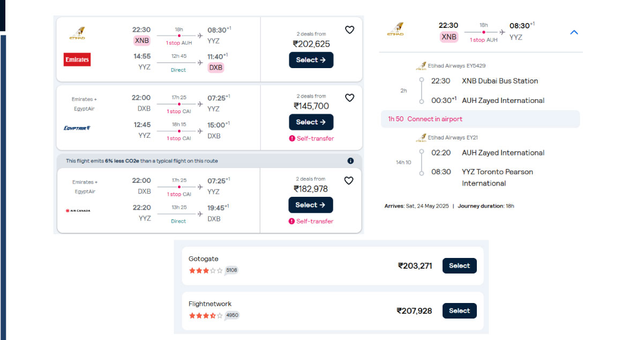Screen dimensions: 644x340
Task: Favorite the ₹182,978 Air Canada flight option
Action: tap(349, 180)
